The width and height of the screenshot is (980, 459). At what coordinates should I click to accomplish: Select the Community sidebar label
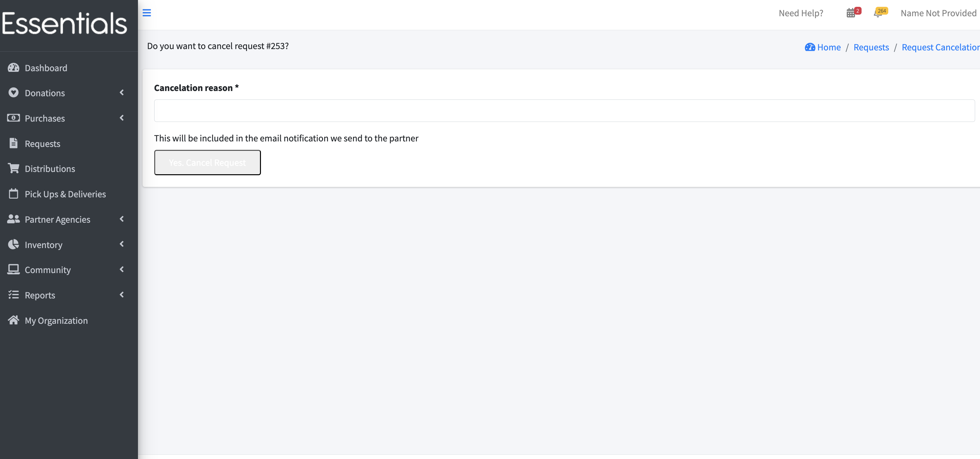click(x=48, y=270)
